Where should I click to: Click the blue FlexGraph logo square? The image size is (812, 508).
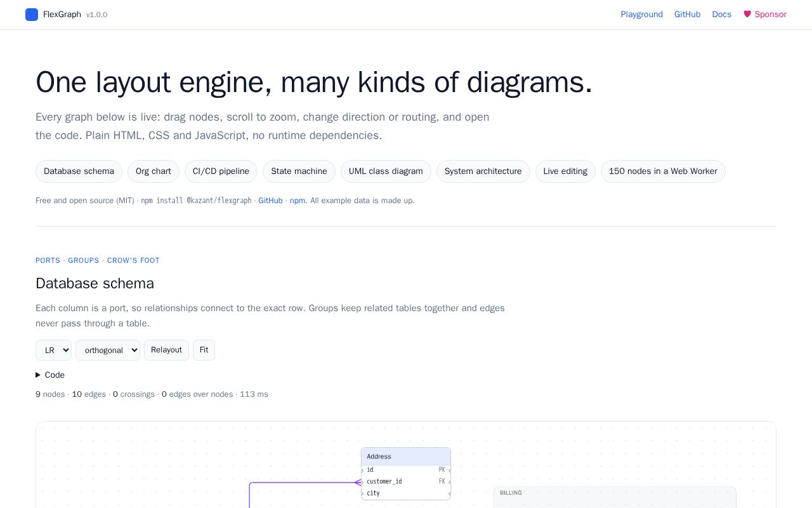[32, 15]
